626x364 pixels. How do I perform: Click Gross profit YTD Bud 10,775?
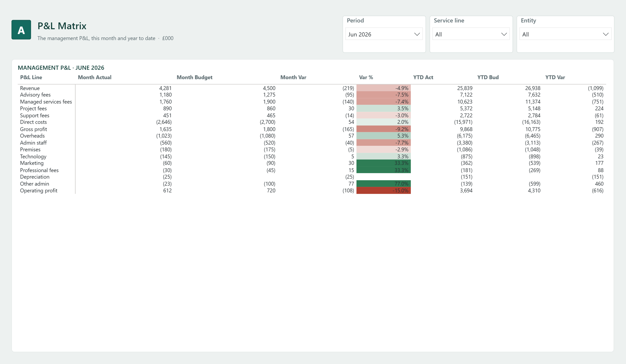(533, 129)
